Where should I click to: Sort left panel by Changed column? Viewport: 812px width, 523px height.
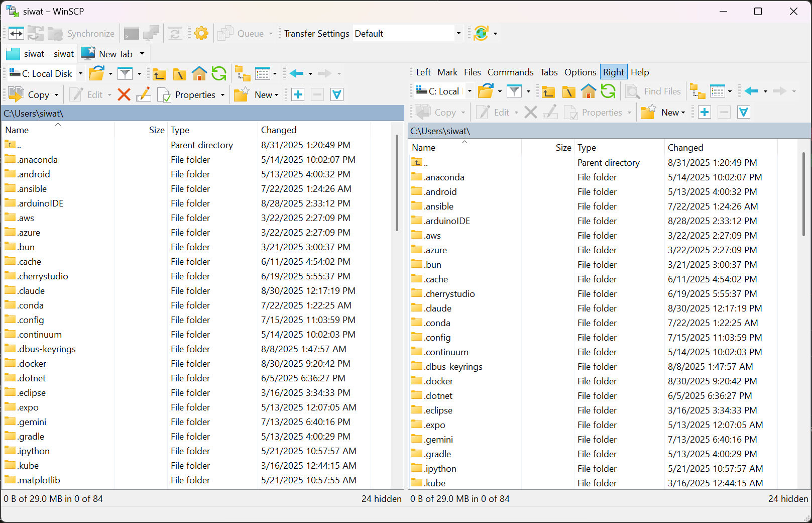click(x=314, y=130)
